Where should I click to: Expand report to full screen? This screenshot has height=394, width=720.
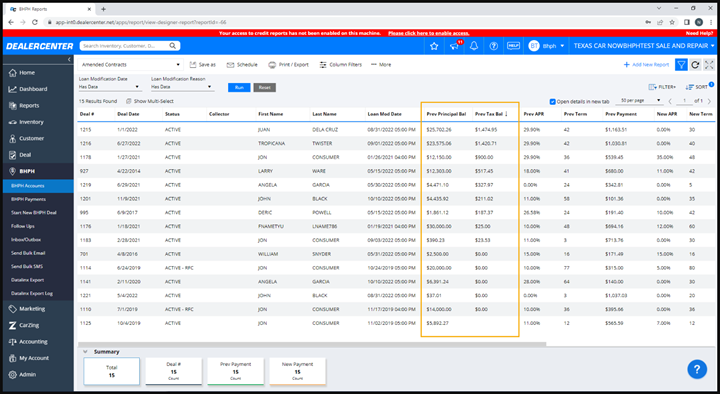click(709, 65)
